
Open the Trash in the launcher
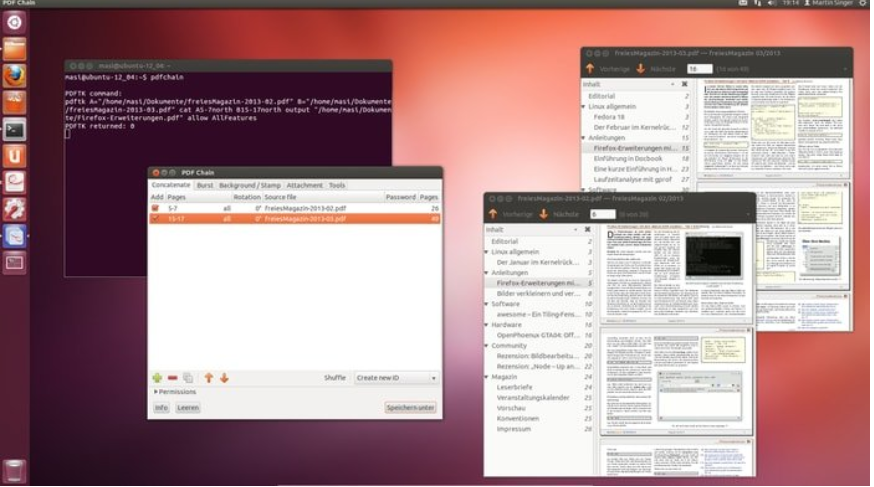(14, 471)
